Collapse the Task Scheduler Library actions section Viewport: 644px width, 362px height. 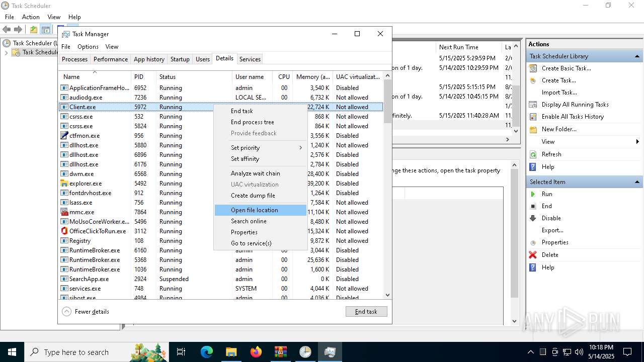click(x=637, y=56)
